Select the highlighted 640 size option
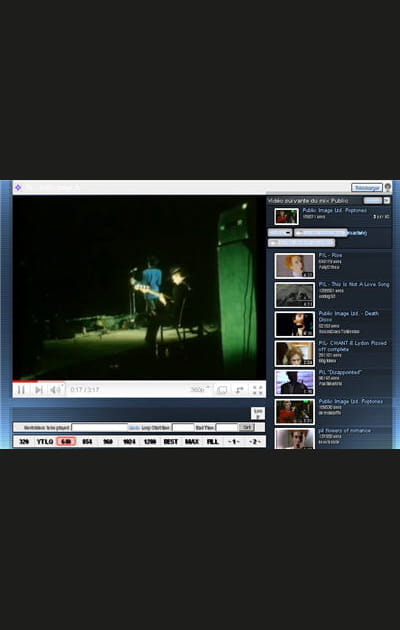The height and width of the screenshot is (630, 400). [66, 442]
